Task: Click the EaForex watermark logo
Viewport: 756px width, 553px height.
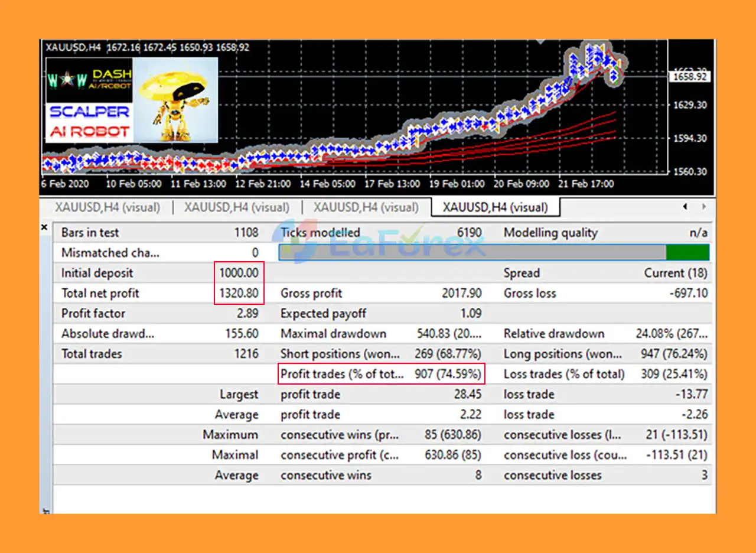Action: (378, 243)
